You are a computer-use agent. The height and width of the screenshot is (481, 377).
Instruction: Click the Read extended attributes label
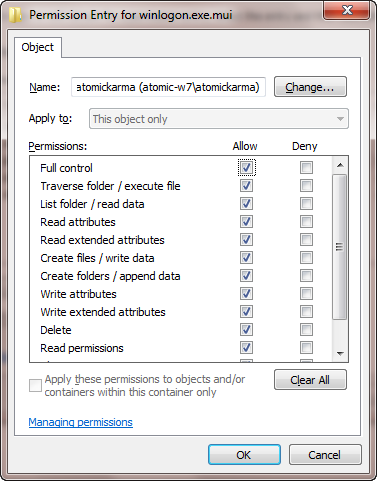click(x=102, y=240)
